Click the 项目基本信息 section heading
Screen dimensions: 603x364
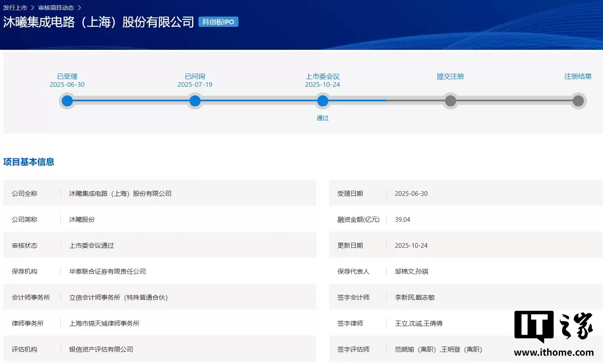click(29, 162)
